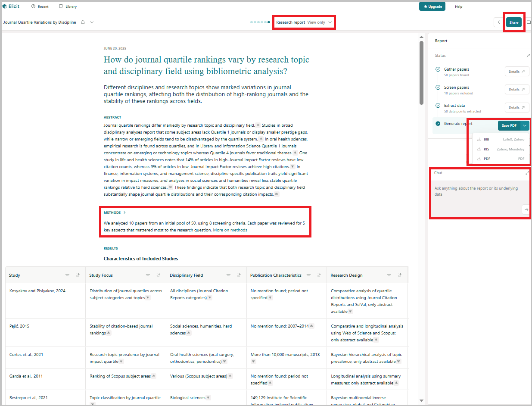
Task: Sort the Study column
Action: pyautogui.click(x=78, y=275)
